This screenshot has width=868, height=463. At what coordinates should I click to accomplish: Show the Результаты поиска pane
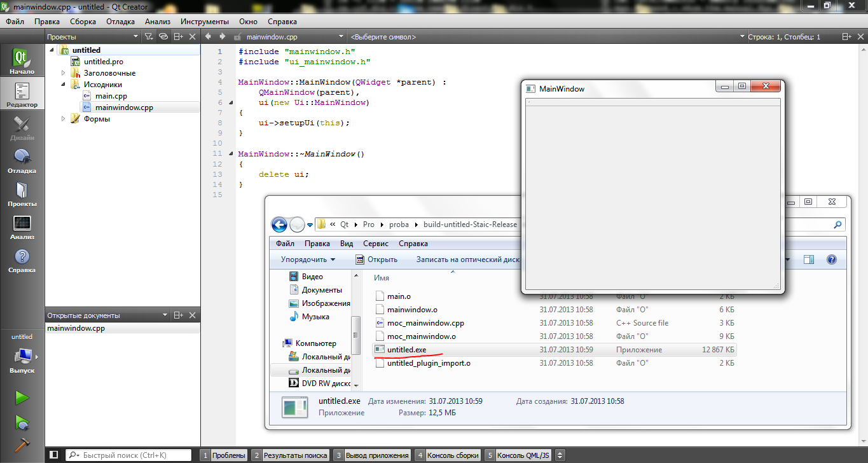pos(290,455)
